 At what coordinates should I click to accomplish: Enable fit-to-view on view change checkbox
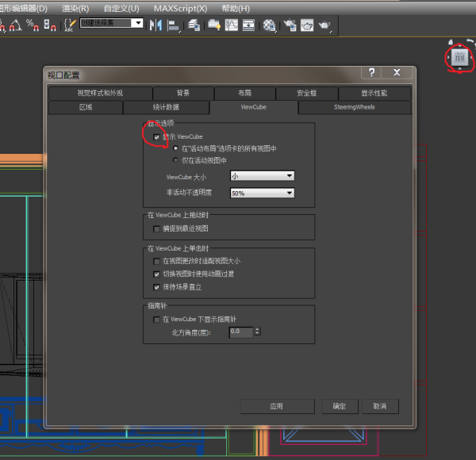point(156,261)
